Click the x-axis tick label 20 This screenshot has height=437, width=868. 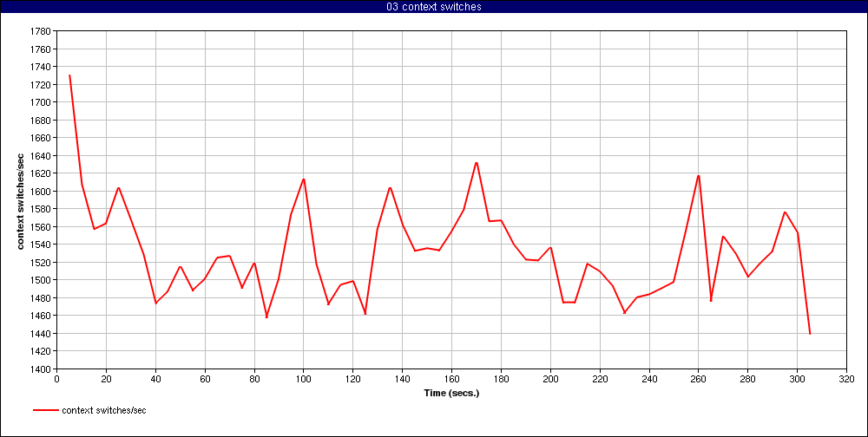point(106,380)
